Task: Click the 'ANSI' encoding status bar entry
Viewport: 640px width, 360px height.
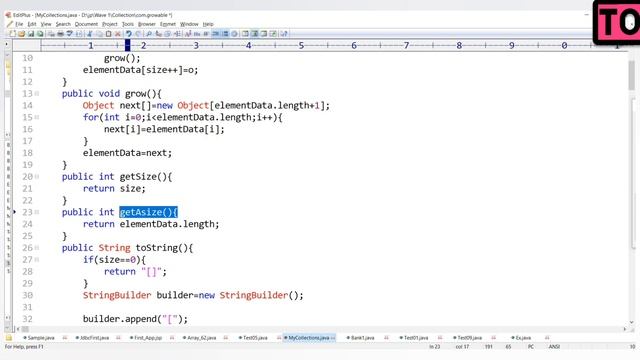Action: (554, 347)
